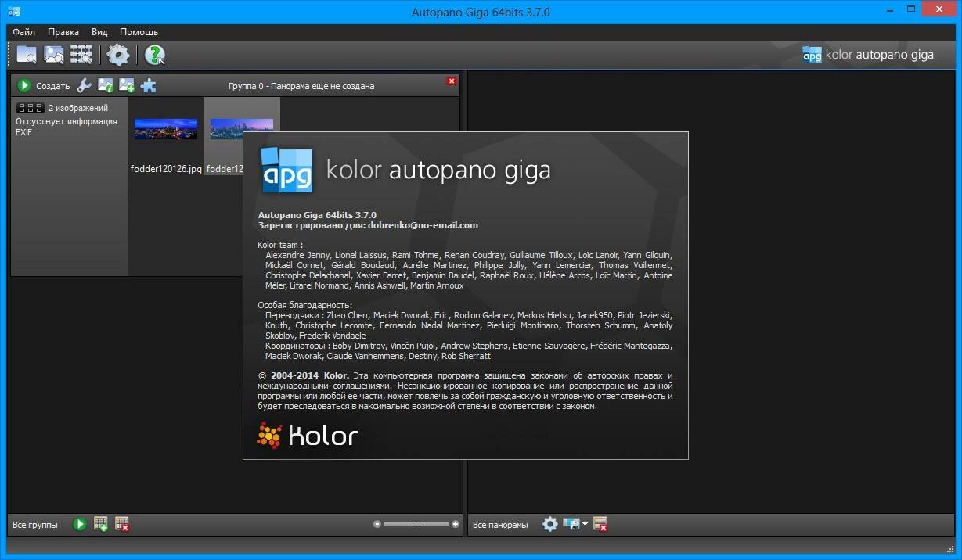Click the apg logo in About dialog

tap(286, 169)
